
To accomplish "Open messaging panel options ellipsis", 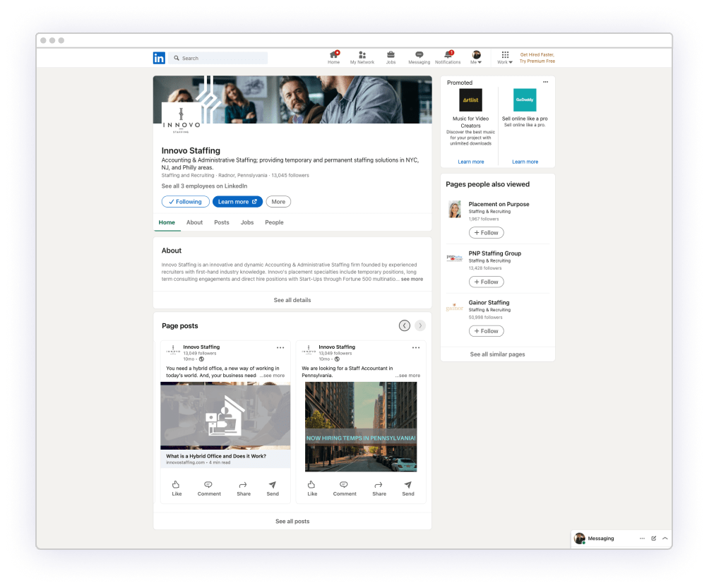I will [x=642, y=539].
